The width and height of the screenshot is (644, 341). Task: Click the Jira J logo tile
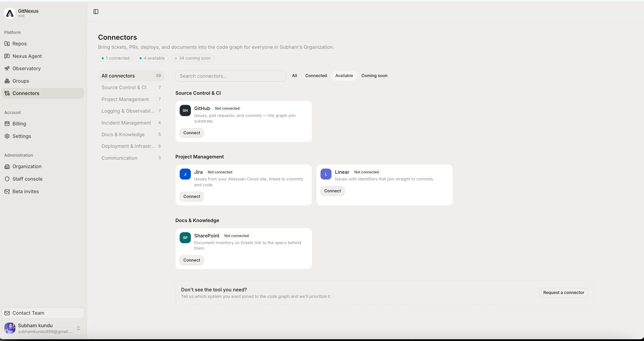point(185,174)
